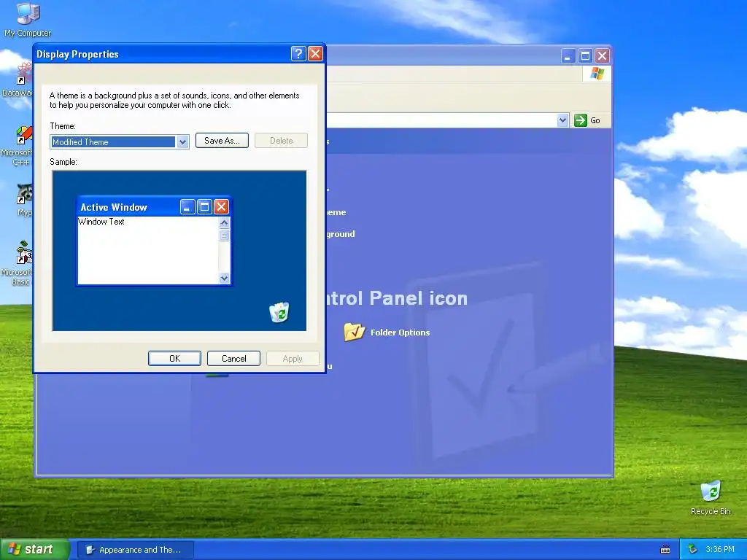Click the sample window scrollbar down arrow
This screenshot has height=560, width=747.
pyautogui.click(x=224, y=278)
